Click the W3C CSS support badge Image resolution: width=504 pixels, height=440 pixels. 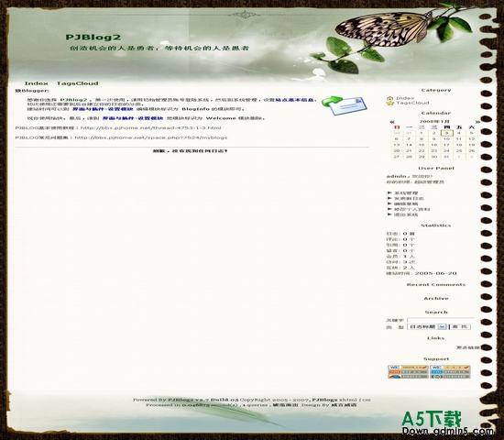click(450, 368)
